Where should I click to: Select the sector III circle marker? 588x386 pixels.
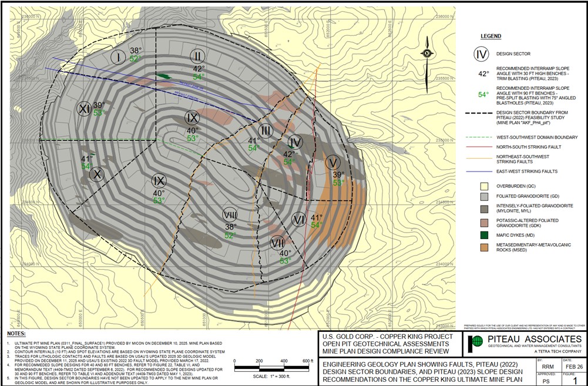(x=265, y=131)
